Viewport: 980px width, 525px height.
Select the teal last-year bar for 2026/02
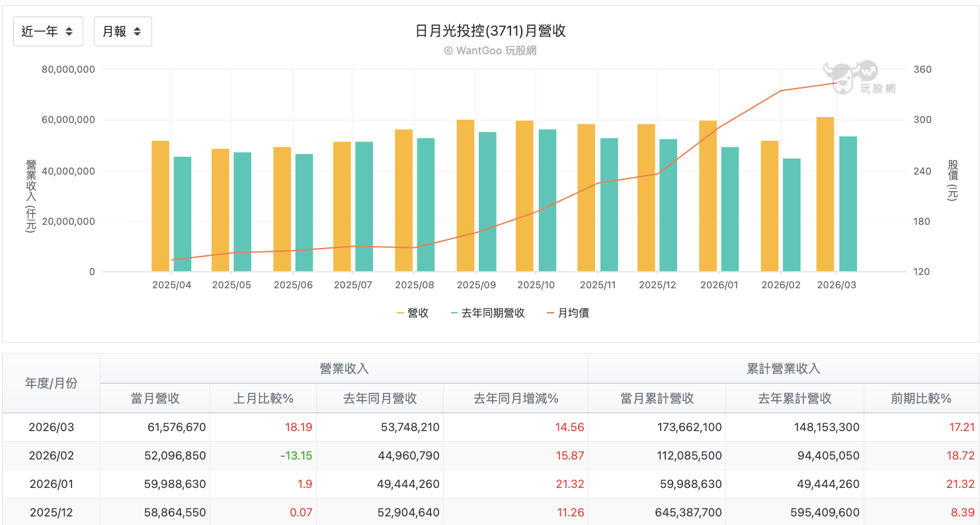(x=792, y=215)
